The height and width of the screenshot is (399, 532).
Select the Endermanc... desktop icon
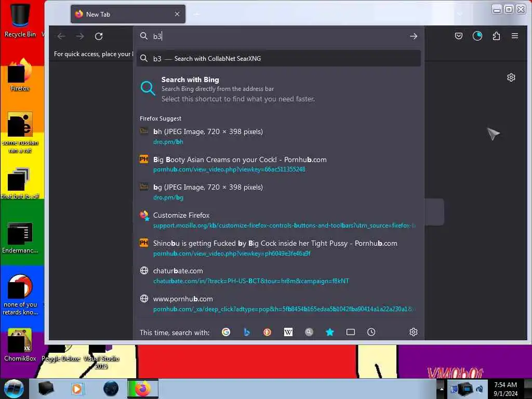point(20,237)
